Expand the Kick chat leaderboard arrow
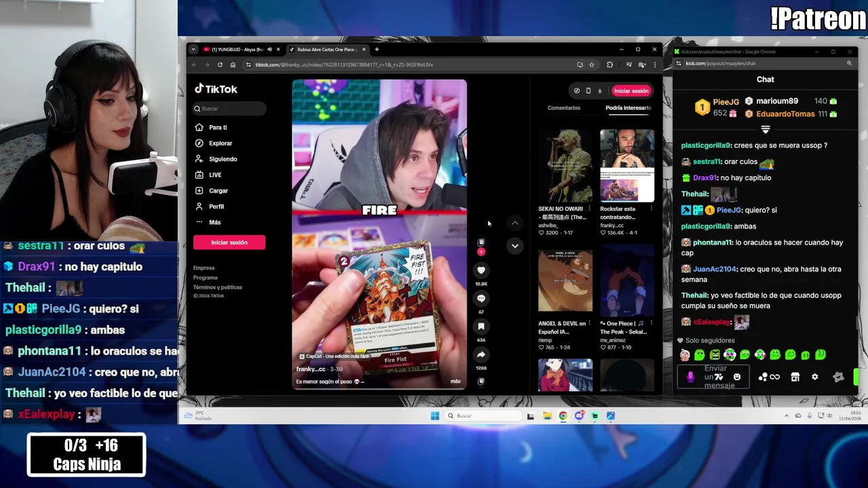Screen dimensions: 868x488 pos(765,129)
